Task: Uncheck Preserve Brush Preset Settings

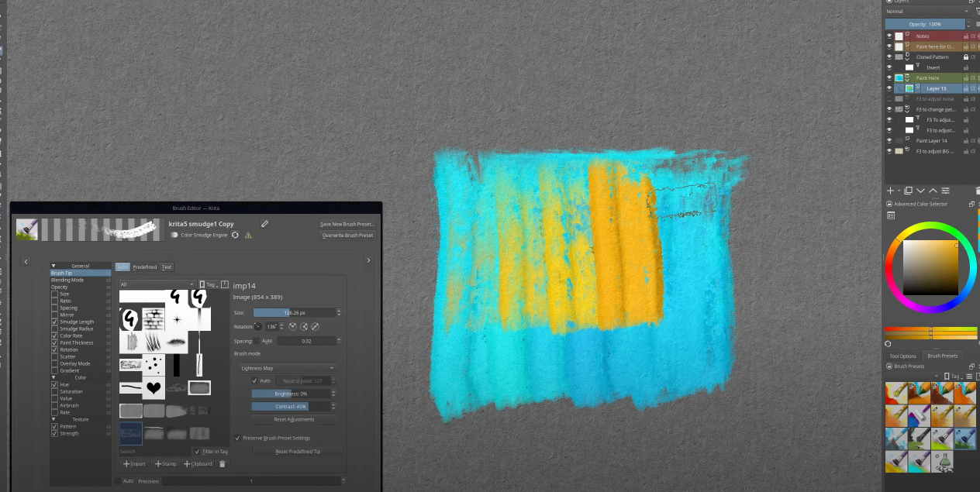Action: [x=237, y=438]
